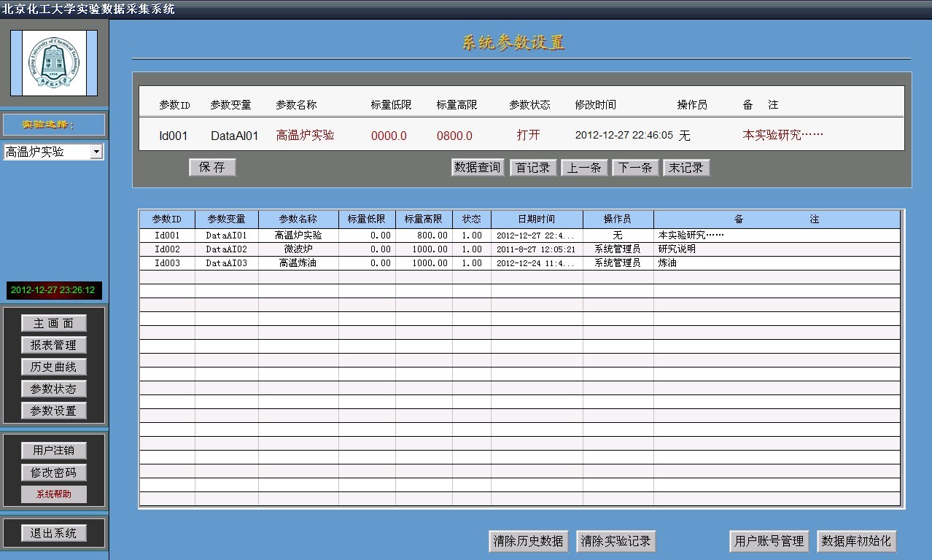The height and width of the screenshot is (560, 932).
Task: Click table cell 微波炉
Action: coord(298,249)
